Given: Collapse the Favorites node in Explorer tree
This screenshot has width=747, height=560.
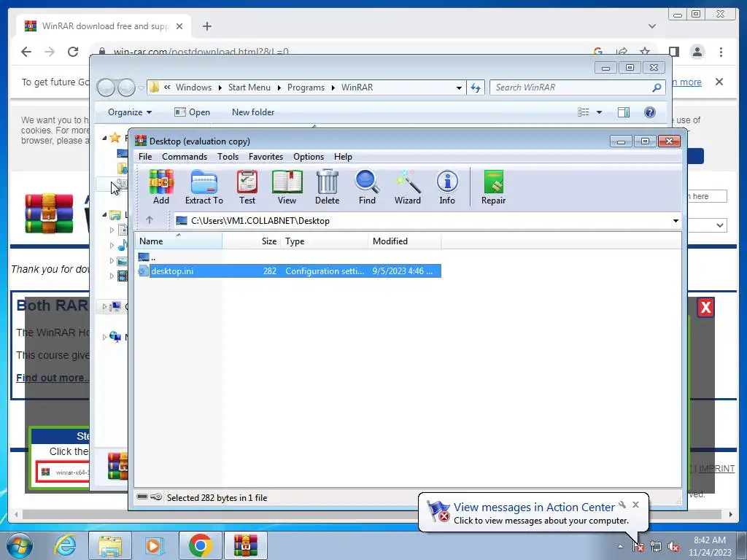Looking at the screenshot, I should click(104, 138).
